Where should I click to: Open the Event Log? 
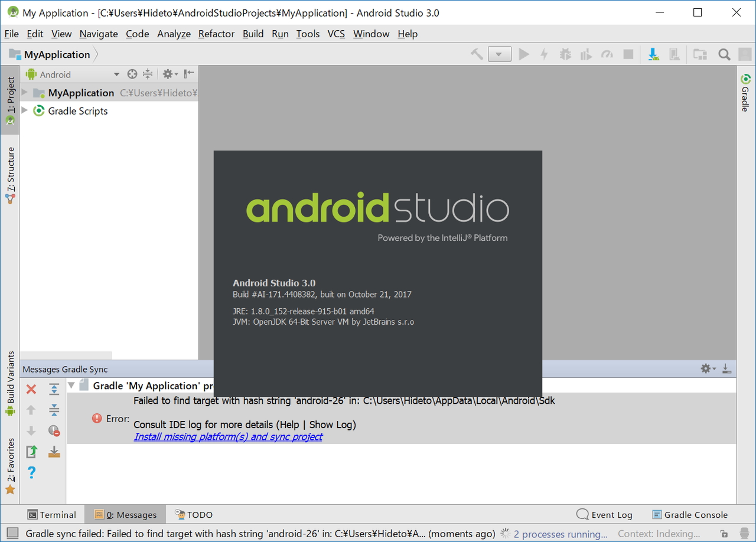pyautogui.click(x=604, y=514)
